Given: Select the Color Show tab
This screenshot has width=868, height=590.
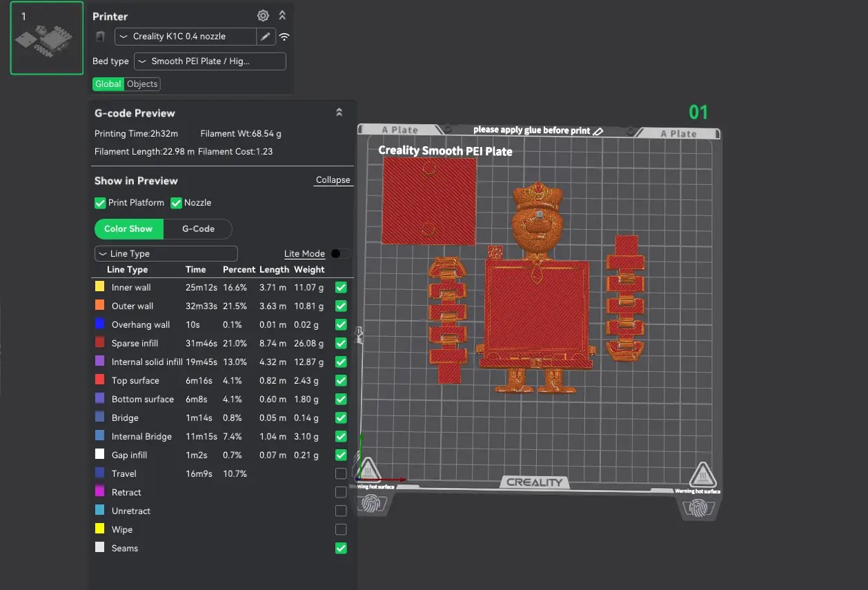Looking at the screenshot, I should [128, 229].
